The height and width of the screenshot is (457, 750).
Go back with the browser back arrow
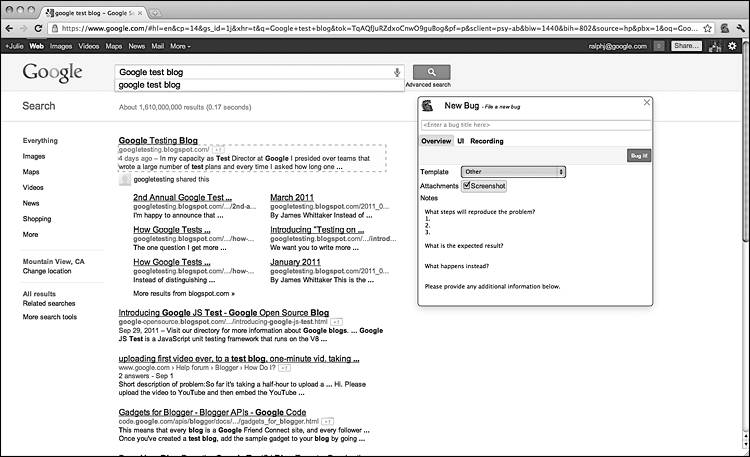pos(9,29)
